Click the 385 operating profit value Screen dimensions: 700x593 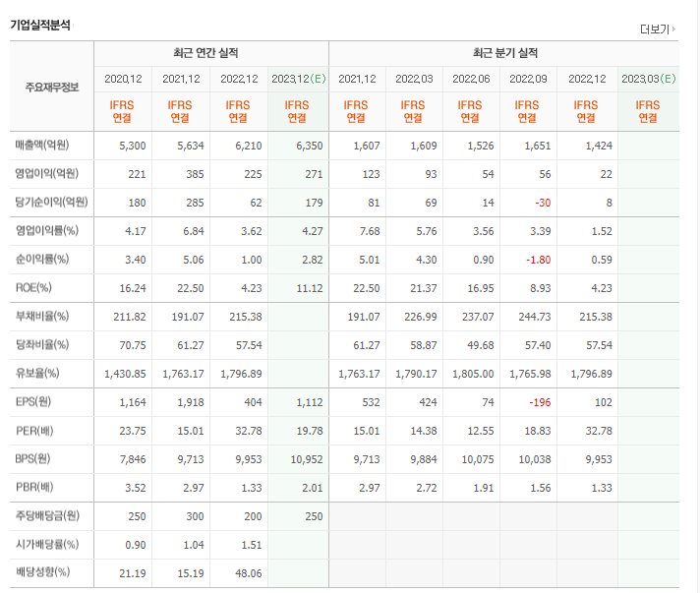tap(195, 175)
